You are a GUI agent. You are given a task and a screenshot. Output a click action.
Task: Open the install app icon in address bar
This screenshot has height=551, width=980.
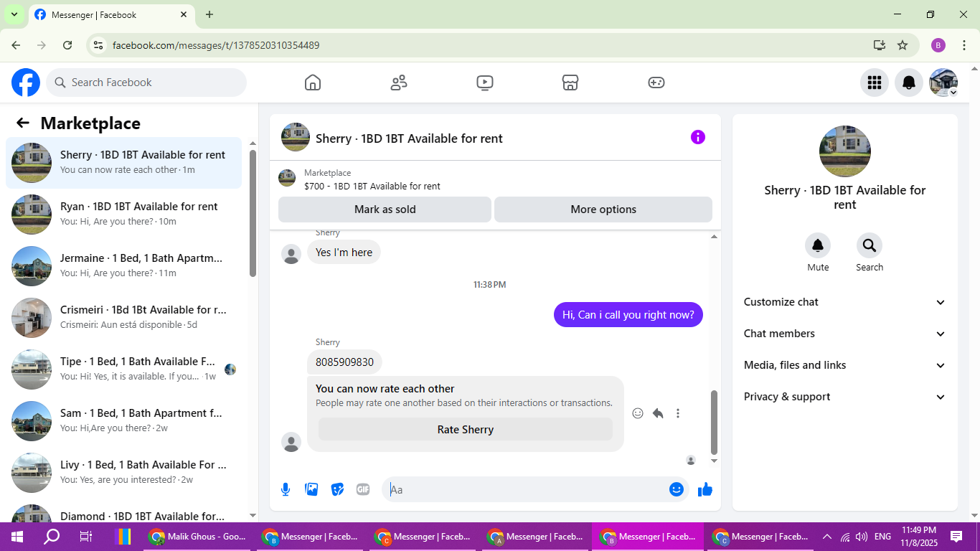[880, 45]
